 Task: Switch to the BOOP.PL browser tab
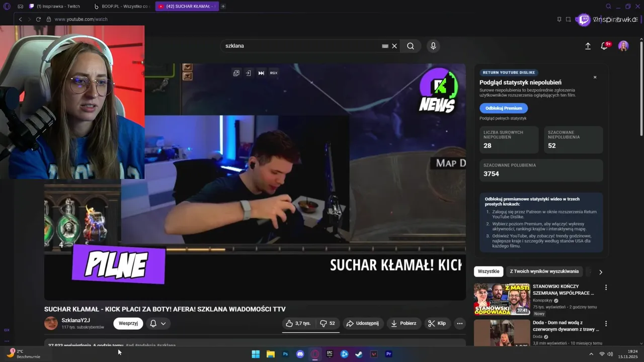[123, 7]
